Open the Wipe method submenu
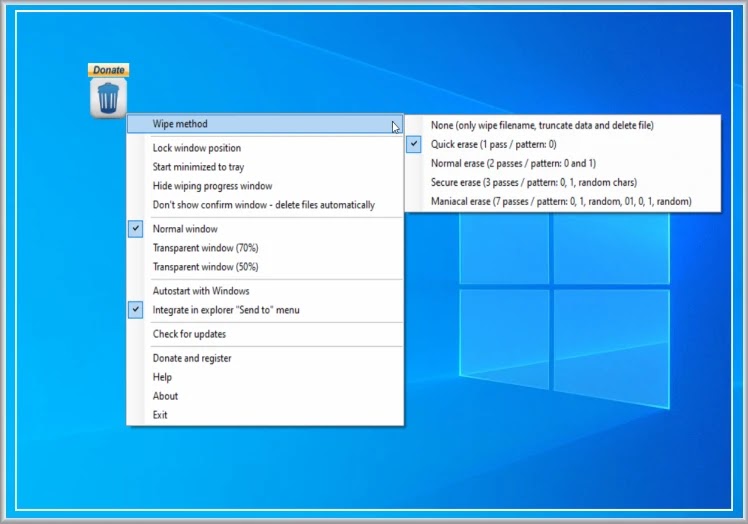Image resolution: width=748 pixels, height=524 pixels. click(x=265, y=124)
